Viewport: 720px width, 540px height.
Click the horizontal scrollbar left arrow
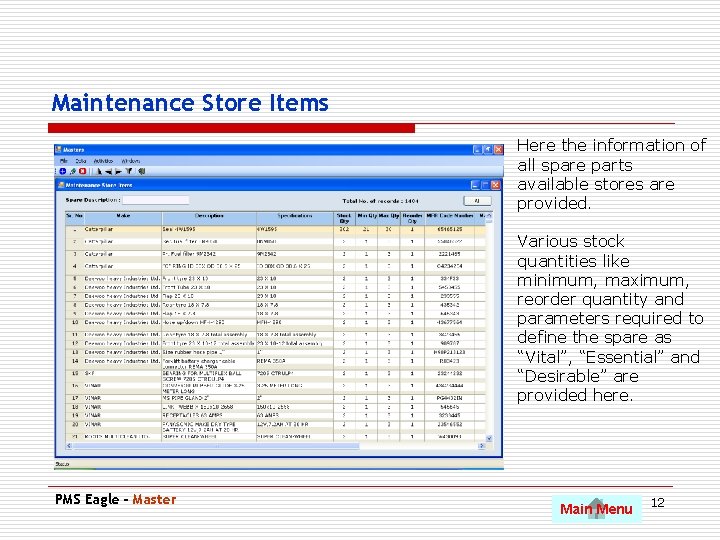[69, 446]
